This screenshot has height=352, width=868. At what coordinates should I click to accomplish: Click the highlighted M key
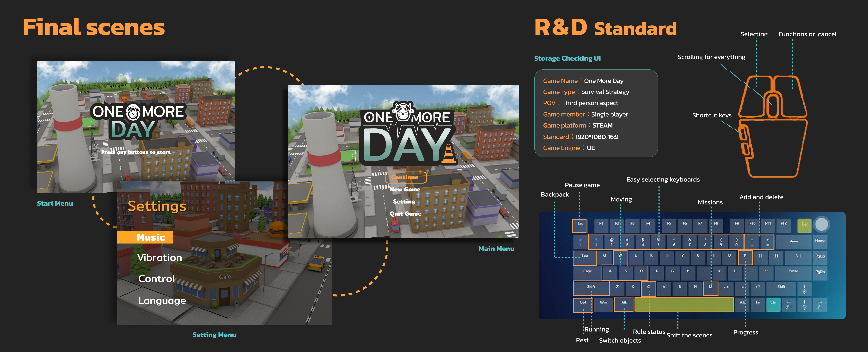[710, 289]
